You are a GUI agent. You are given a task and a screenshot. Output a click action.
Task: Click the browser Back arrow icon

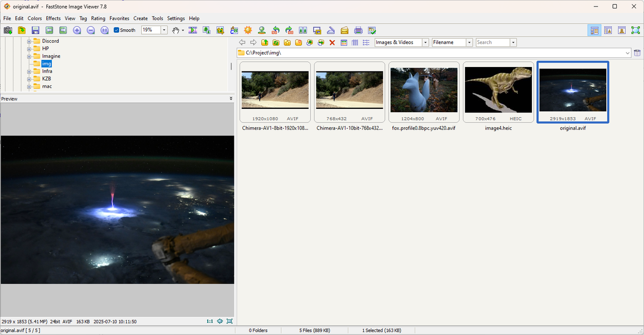(242, 43)
